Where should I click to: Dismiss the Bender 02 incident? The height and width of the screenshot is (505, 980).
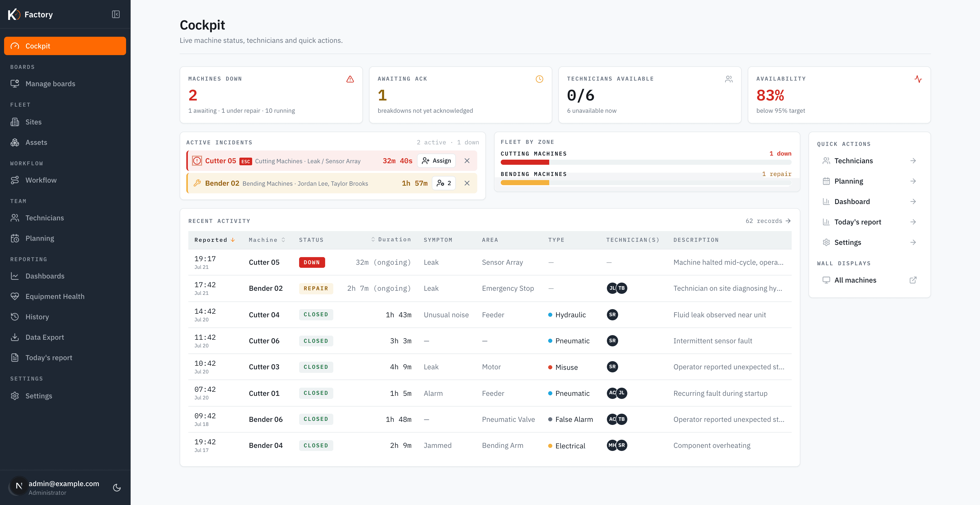[467, 183]
